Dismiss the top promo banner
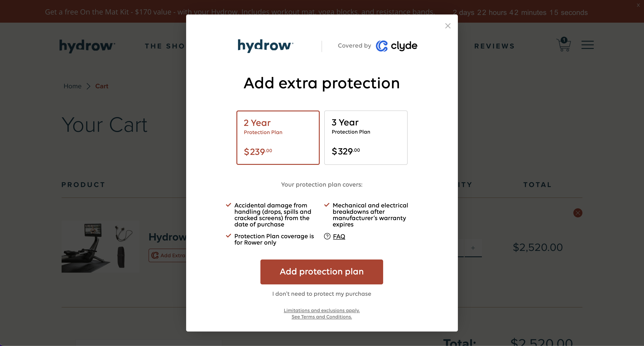644x346 pixels. tap(638, 5)
